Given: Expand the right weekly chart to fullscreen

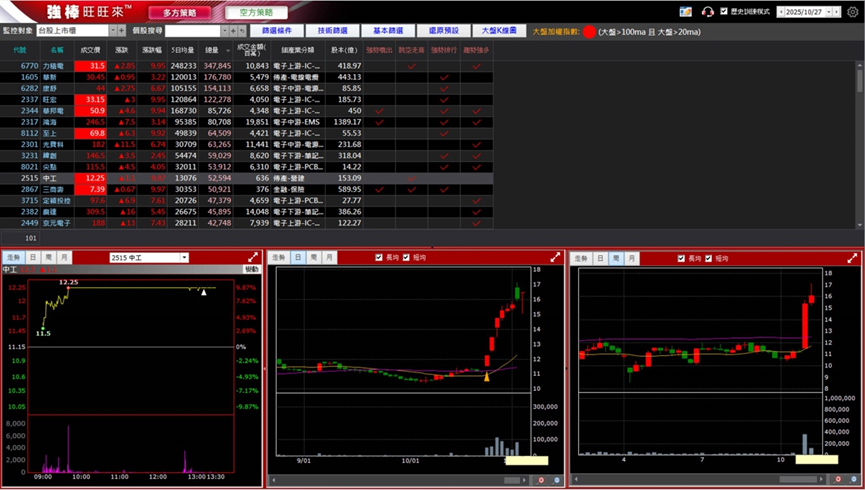Looking at the screenshot, I should point(853,258).
